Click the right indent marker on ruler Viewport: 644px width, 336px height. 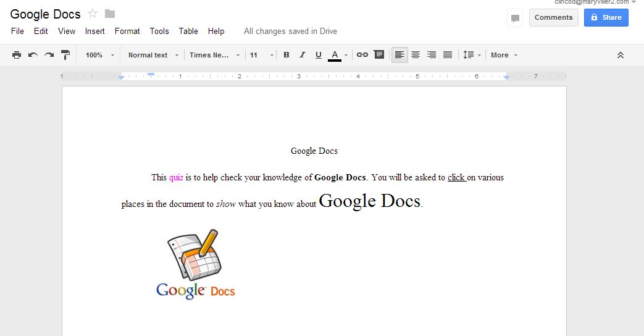(x=507, y=77)
